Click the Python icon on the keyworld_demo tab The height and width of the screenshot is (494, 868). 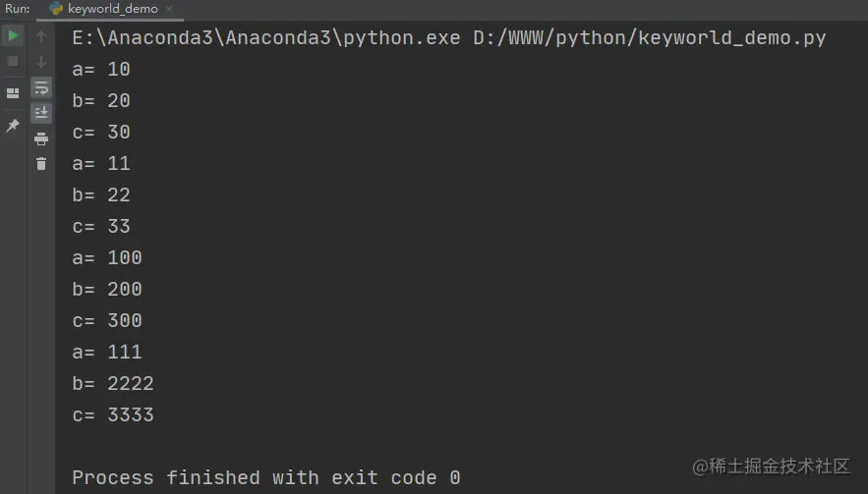click(55, 8)
